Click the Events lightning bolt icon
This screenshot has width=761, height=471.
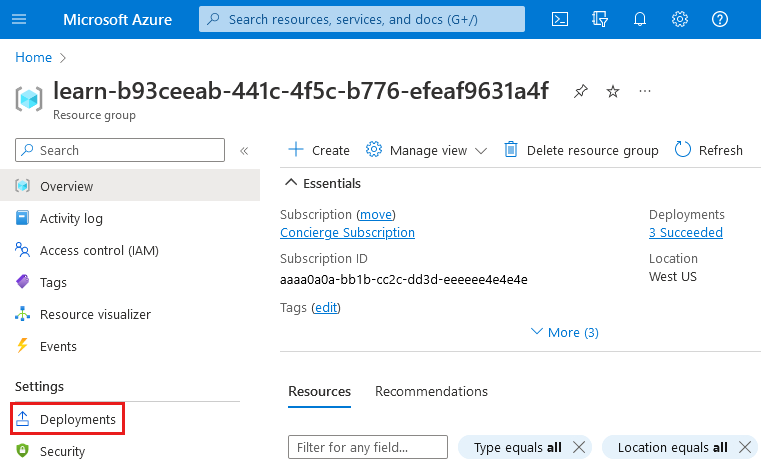click(x=22, y=346)
